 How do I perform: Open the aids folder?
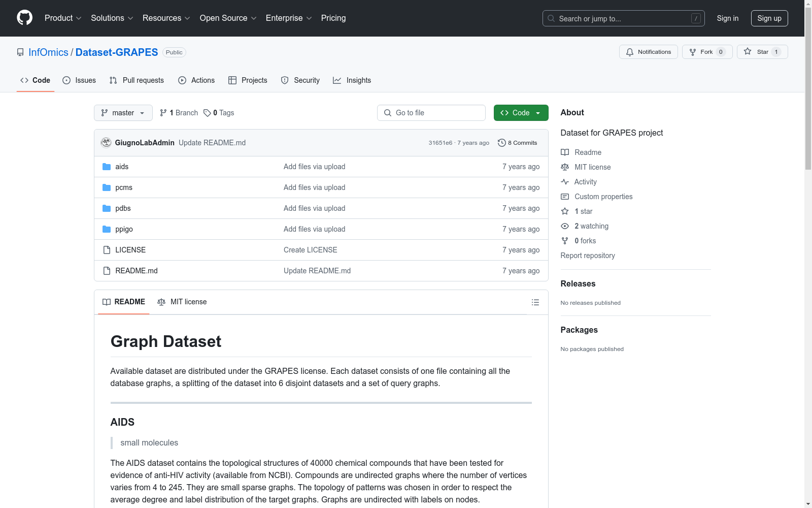click(122, 167)
